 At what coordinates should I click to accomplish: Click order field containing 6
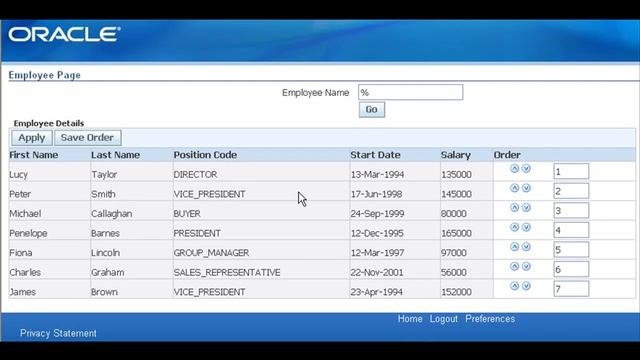[571, 269]
